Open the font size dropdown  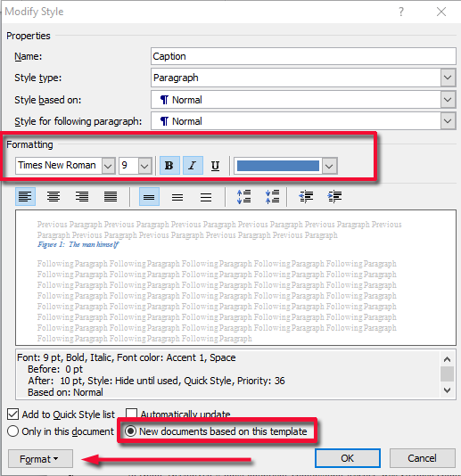144,166
